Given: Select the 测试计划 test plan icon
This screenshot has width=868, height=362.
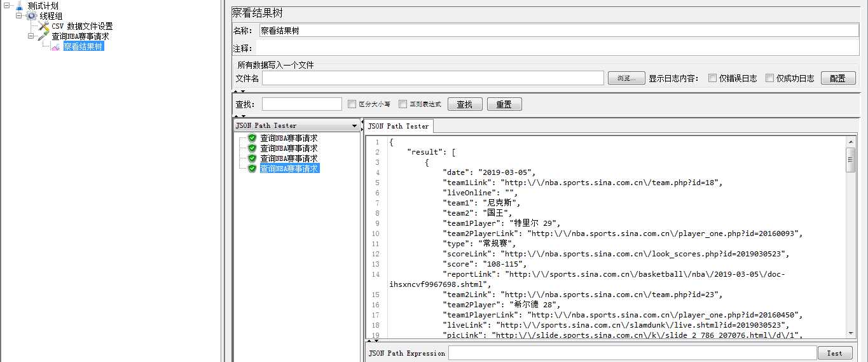Looking at the screenshot, I should (x=19, y=6).
